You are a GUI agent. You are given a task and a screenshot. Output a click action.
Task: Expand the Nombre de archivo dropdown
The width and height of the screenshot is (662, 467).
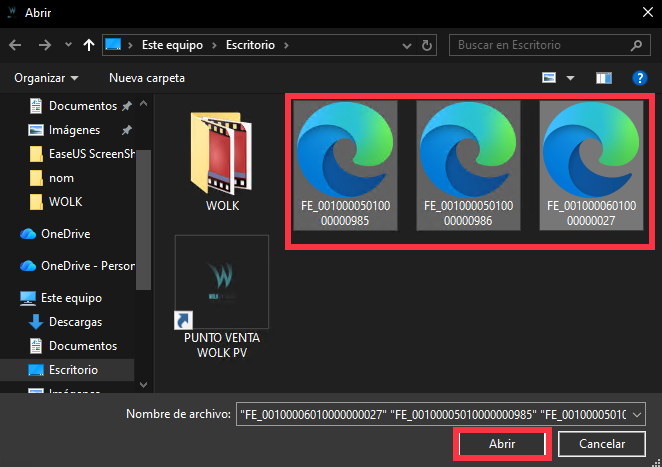pyautogui.click(x=639, y=413)
